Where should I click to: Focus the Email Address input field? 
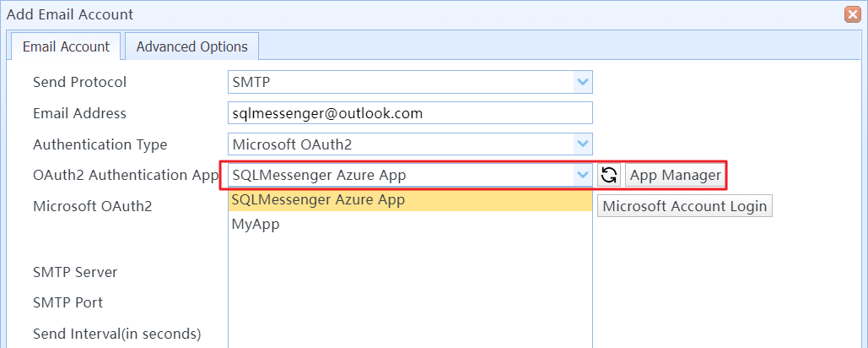tap(410, 113)
